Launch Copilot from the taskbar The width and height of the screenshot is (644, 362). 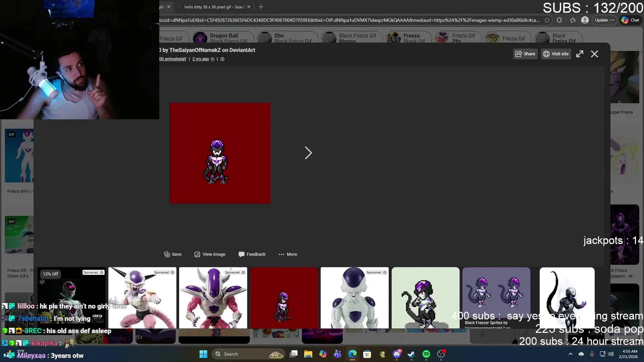pos(323,354)
